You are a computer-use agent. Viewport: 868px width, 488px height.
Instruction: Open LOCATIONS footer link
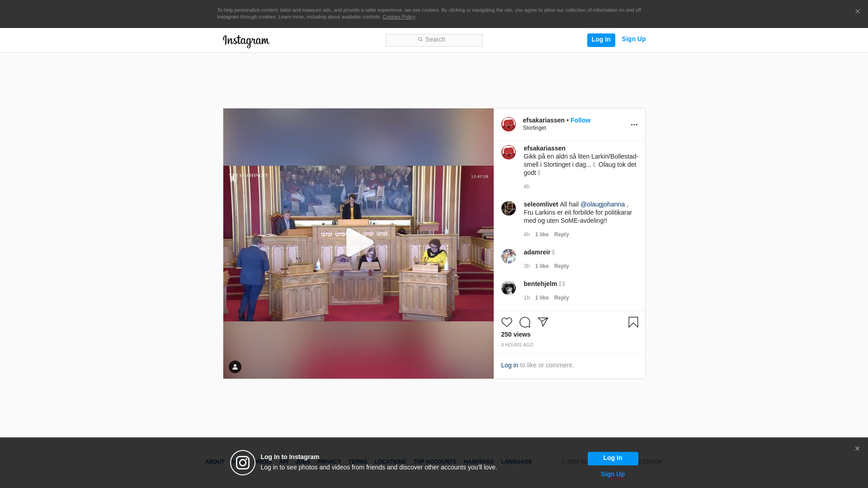390,462
